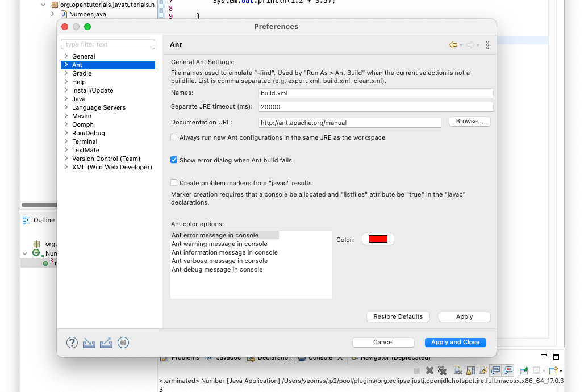Image resolution: width=584 pixels, height=392 pixels.
Task: Expand the Ant preferences category arrow
Action: click(x=66, y=64)
